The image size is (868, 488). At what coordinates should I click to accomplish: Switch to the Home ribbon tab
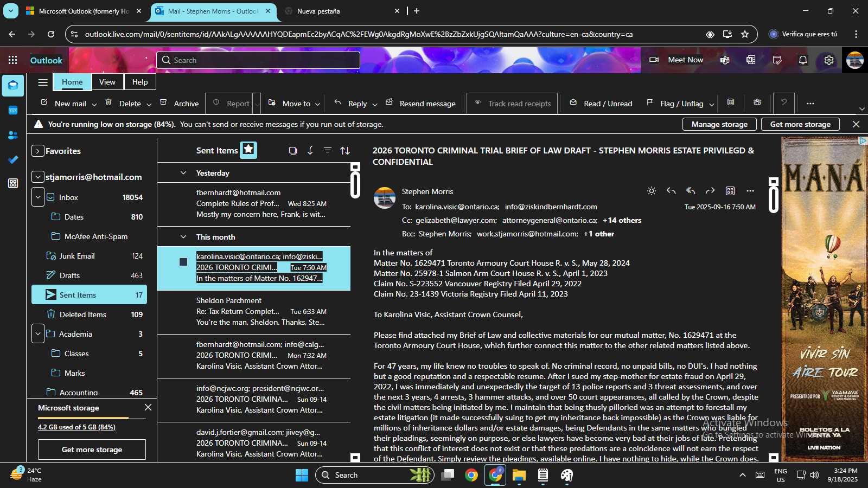pos(72,82)
